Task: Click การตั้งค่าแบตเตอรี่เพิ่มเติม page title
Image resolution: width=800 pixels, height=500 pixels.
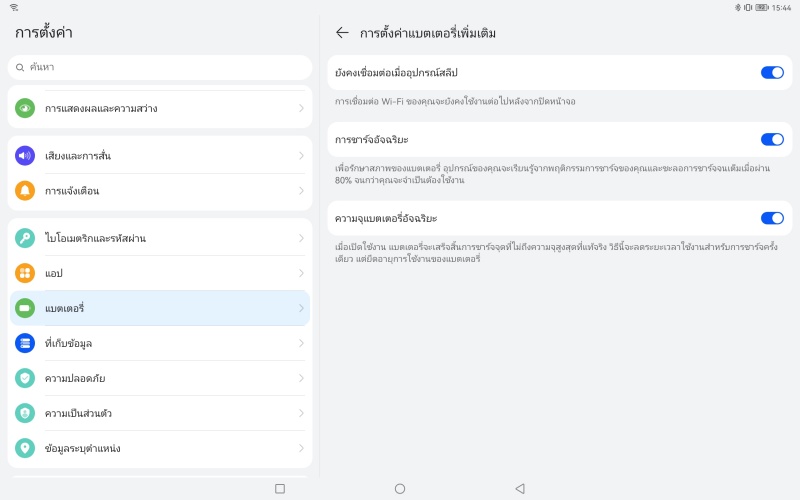Action: click(x=428, y=33)
